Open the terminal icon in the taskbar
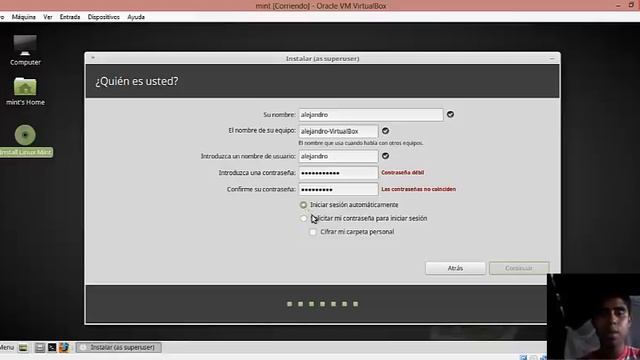 pyautogui.click(x=52, y=347)
